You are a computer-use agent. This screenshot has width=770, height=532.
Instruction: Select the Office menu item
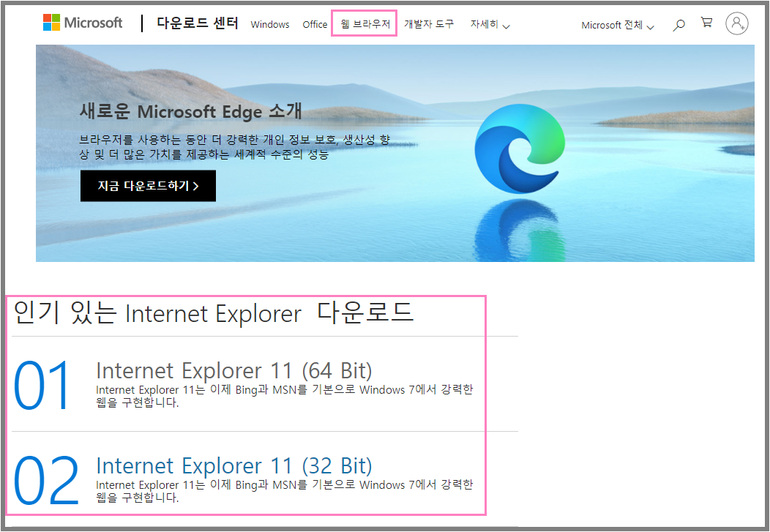[315, 25]
